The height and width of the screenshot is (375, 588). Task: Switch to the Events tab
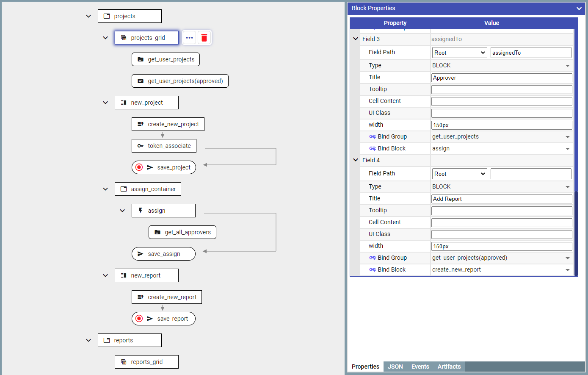pos(420,367)
